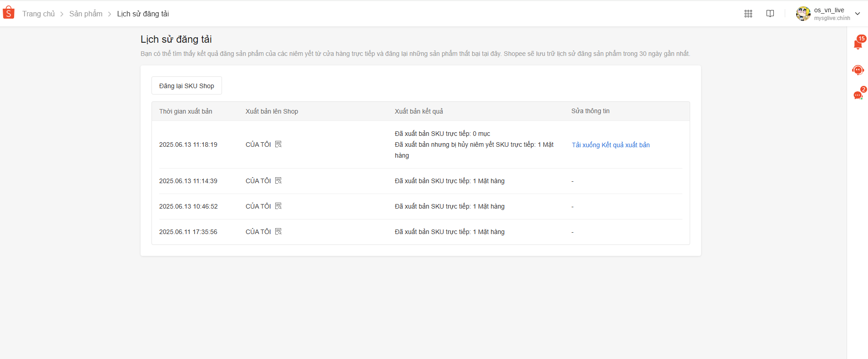The height and width of the screenshot is (359, 868).
Task: Click the Xuất bản kết quả column header
Action: (x=419, y=111)
